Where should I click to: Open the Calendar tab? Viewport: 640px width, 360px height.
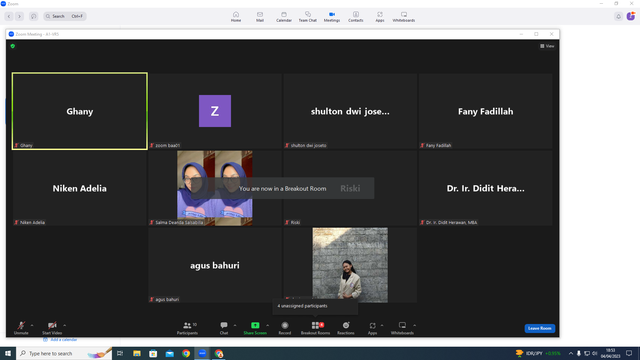pos(284,17)
